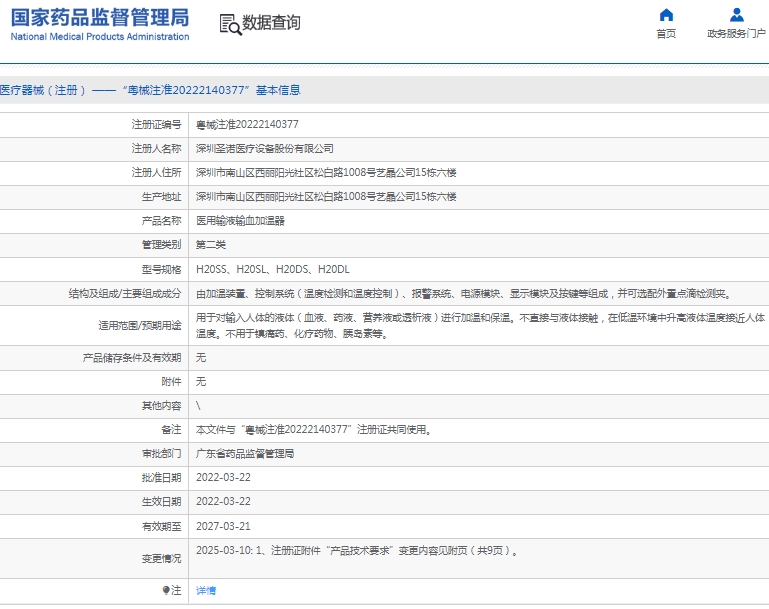769x609 pixels.
Task: Click the 有效期至 row label
Action: (x=161, y=526)
